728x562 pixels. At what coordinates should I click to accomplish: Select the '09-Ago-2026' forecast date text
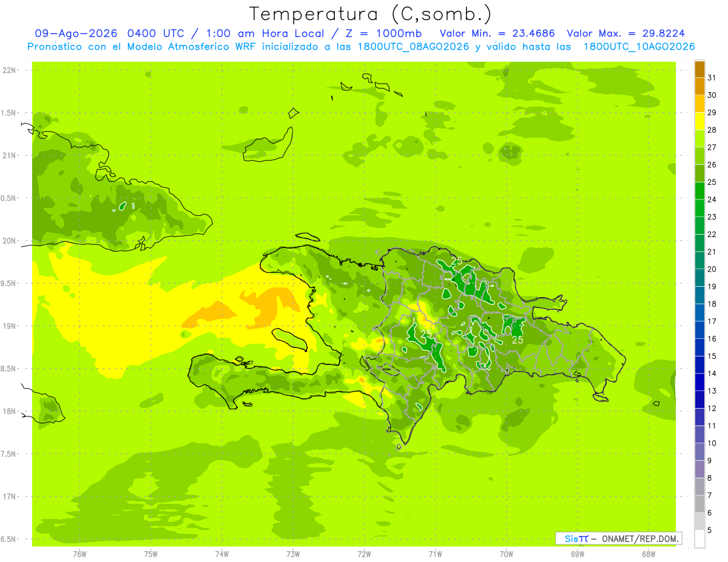[x=76, y=33]
